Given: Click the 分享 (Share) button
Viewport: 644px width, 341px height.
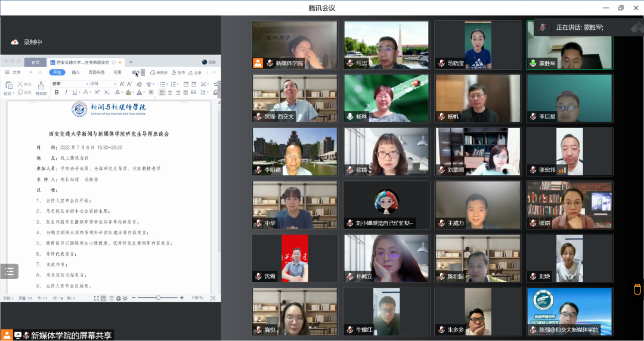Looking at the screenshot, I should [196, 73].
